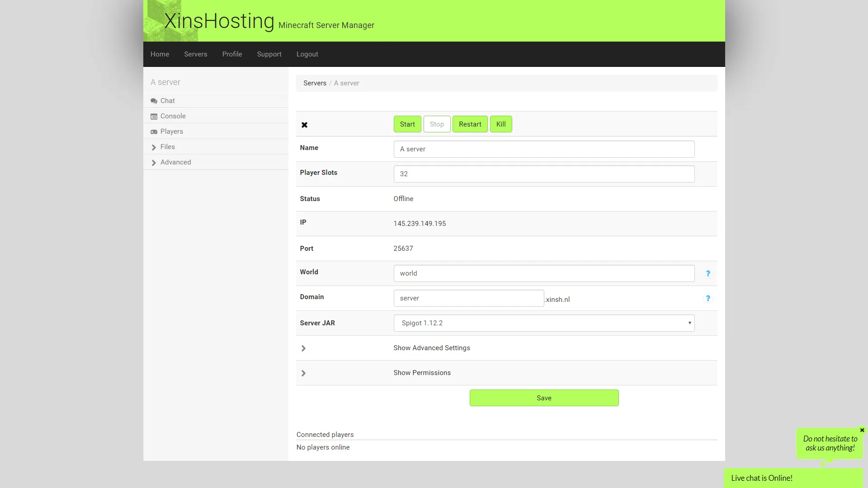The width and height of the screenshot is (868, 488).
Task: Open the Live chat is Online bar
Action: 793,478
